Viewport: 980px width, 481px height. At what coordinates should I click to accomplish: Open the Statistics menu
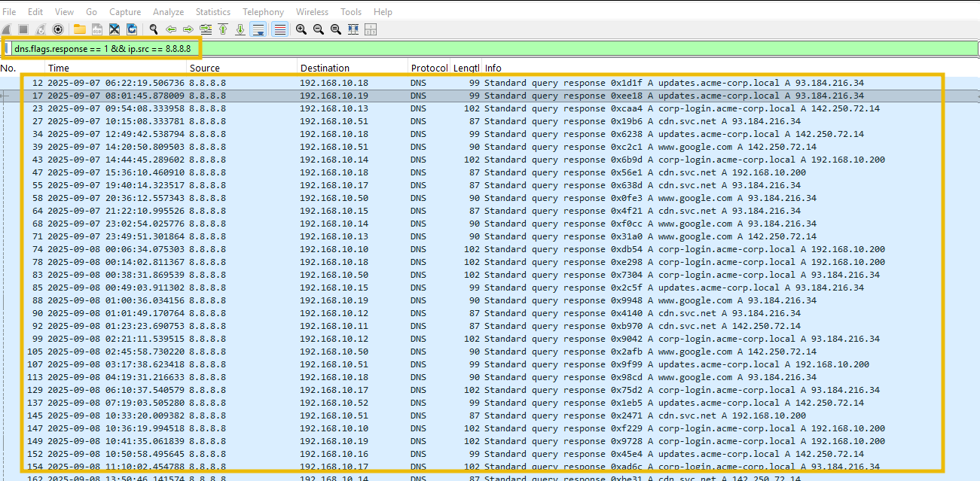click(212, 11)
